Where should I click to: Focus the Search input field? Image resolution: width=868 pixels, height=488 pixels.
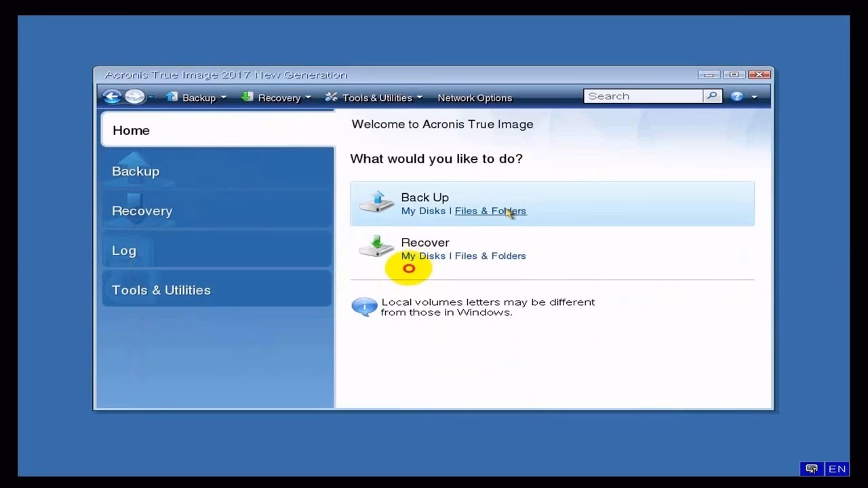(644, 96)
